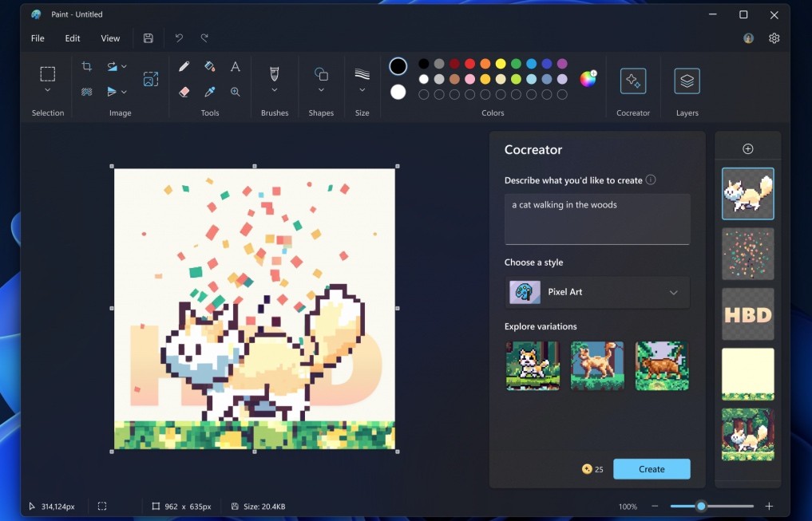This screenshot has height=521, width=812.
Task: Select Color 2 white circle
Action: pyautogui.click(x=398, y=92)
